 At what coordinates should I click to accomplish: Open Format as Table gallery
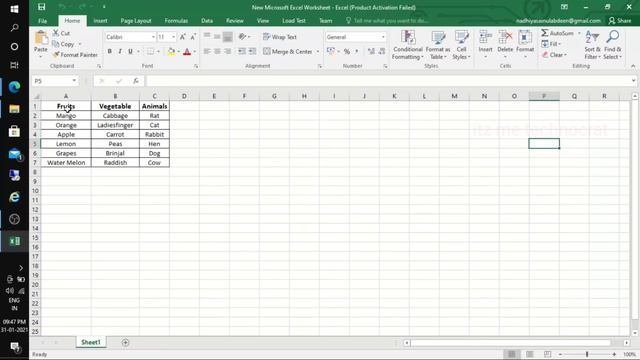point(438,45)
